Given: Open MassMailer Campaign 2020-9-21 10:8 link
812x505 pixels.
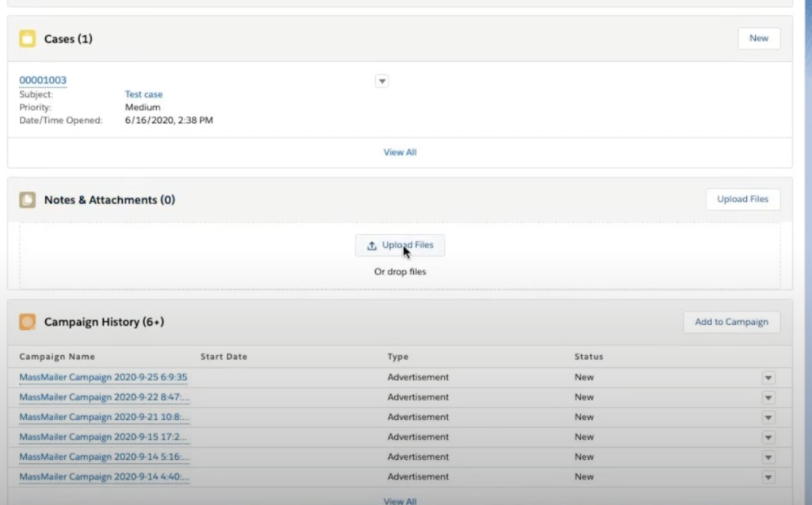Looking at the screenshot, I should 104,417.
